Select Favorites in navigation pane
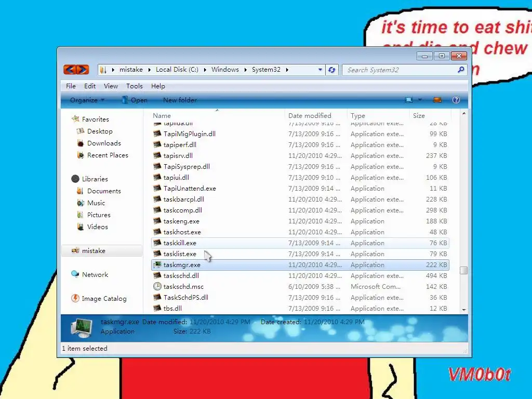 (90, 119)
